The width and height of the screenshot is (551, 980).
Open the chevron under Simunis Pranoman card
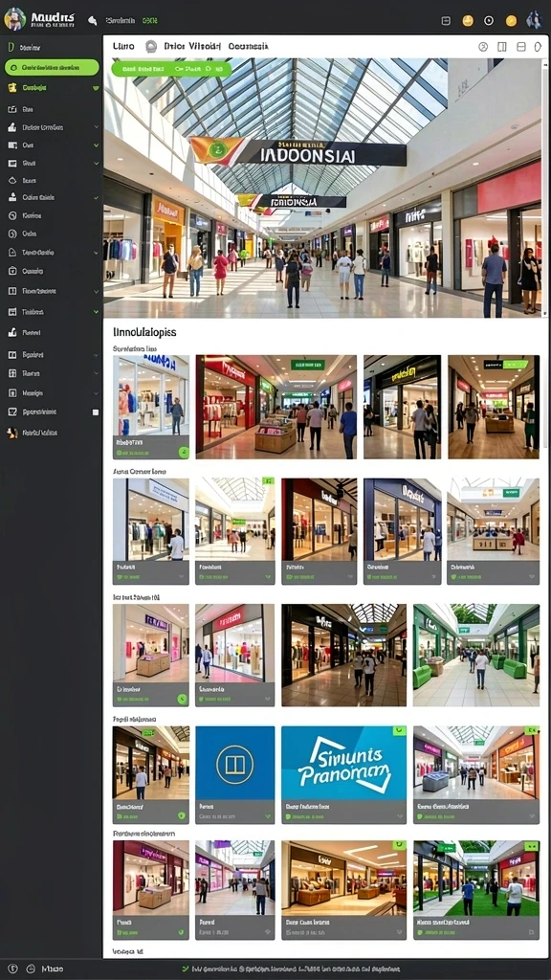point(399,816)
